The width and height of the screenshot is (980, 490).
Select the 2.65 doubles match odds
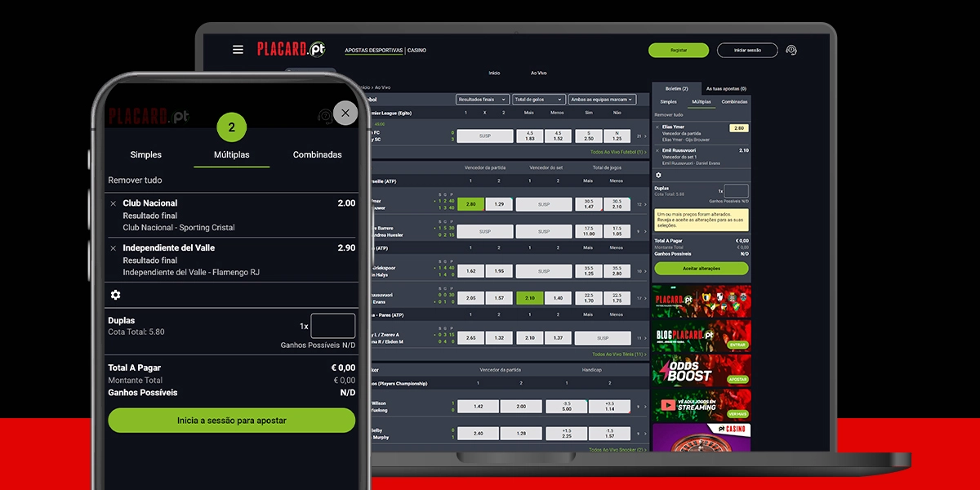pos(470,337)
